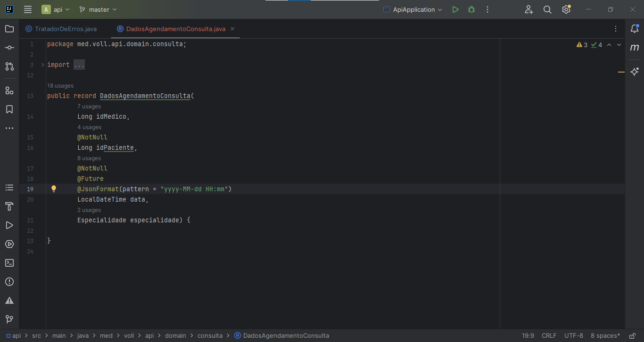The width and height of the screenshot is (644, 342).
Task: Click consulta in the breadcrumb bar
Action: tap(210, 336)
